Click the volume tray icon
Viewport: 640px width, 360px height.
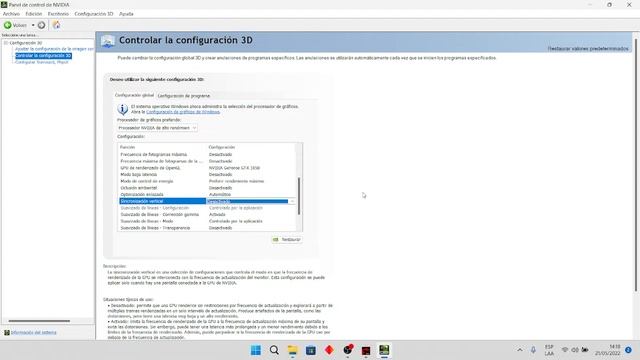pyautogui.click(x=575, y=350)
